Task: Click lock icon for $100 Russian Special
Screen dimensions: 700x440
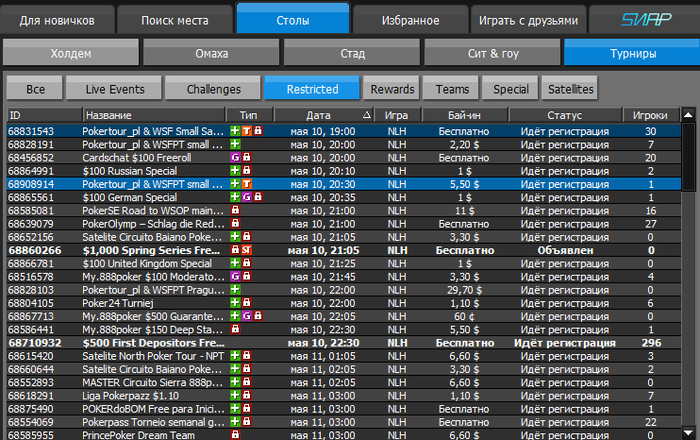Action: tap(246, 170)
